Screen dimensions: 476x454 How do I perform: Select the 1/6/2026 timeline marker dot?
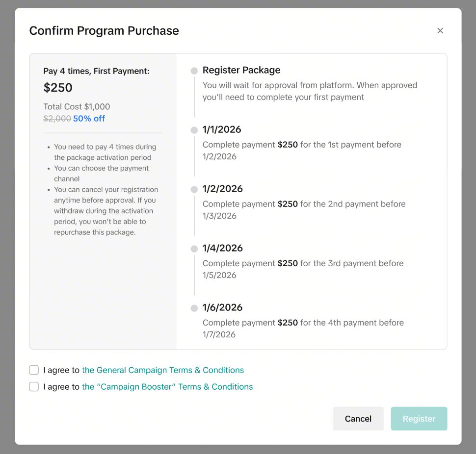pos(194,308)
